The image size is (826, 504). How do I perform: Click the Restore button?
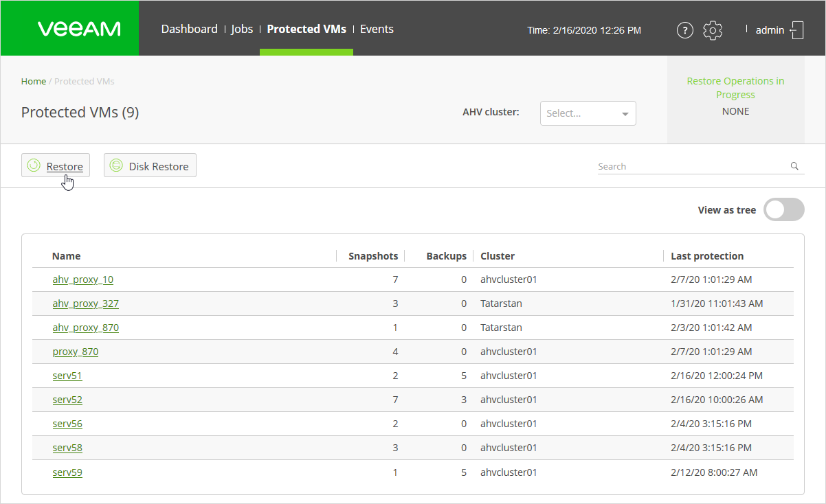pos(56,165)
